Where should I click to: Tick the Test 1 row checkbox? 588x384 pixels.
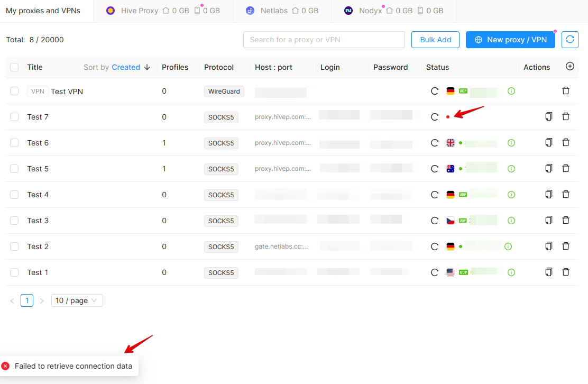coord(14,272)
